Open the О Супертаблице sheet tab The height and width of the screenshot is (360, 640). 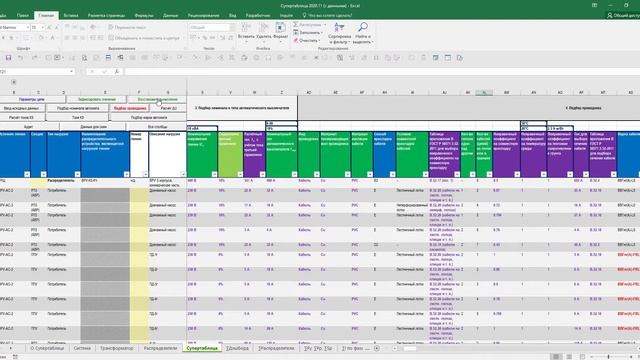[47, 348]
